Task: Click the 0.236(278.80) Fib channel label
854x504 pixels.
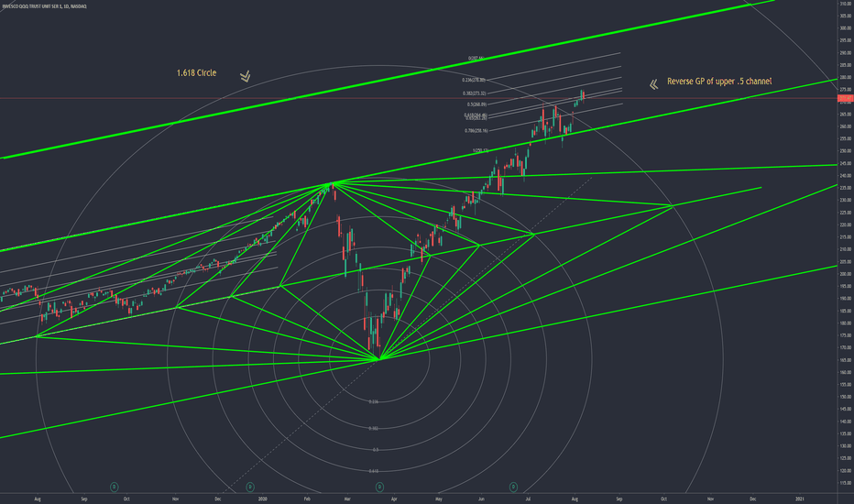Action: point(474,80)
